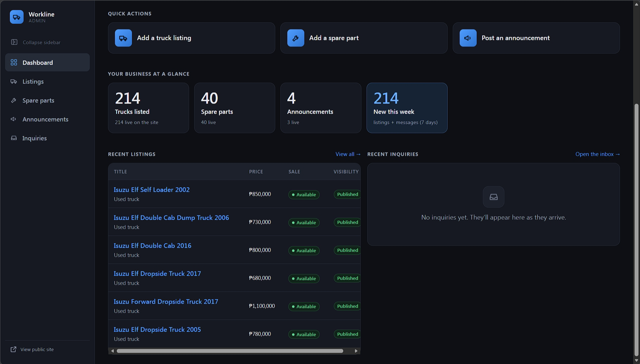Click the wrench icon on Add a spare part
This screenshot has width=640, height=364.
(x=296, y=38)
